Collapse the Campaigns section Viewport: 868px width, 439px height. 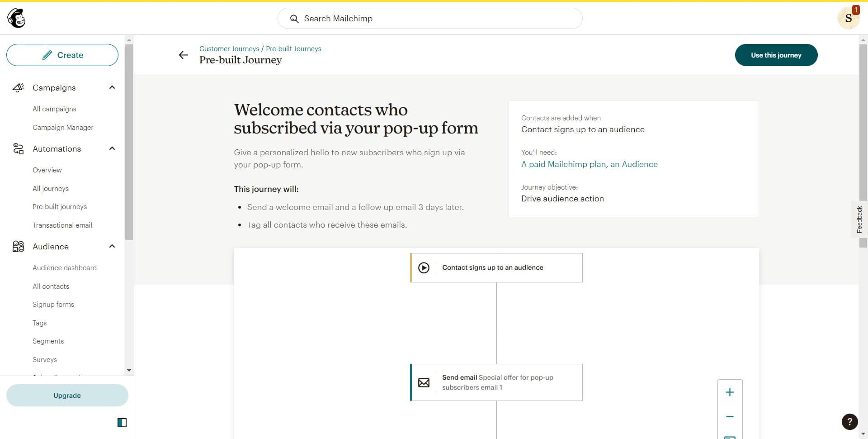click(112, 87)
